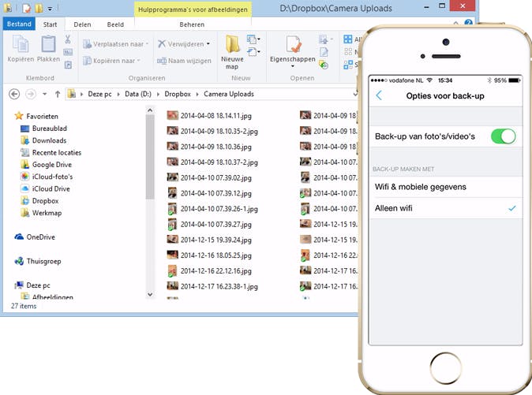The image size is (532, 395).
Task: Click the scissors Knippen icon
Action: coord(68,39)
